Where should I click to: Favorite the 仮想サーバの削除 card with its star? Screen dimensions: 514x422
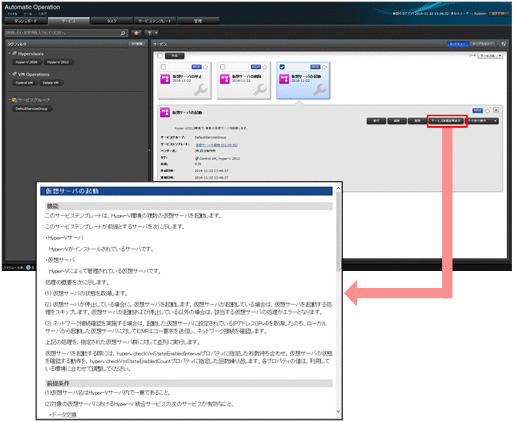coord(265,67)
